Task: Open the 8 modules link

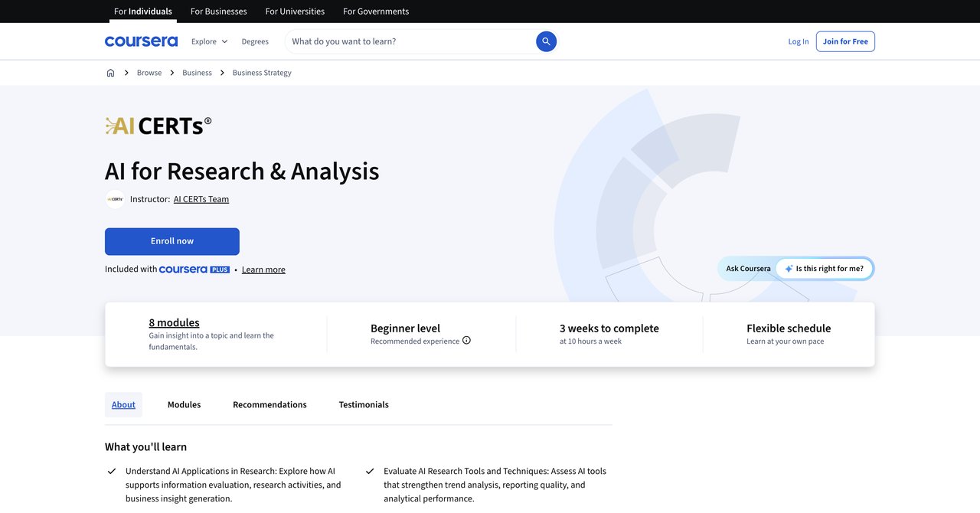Action: [174, 322]
